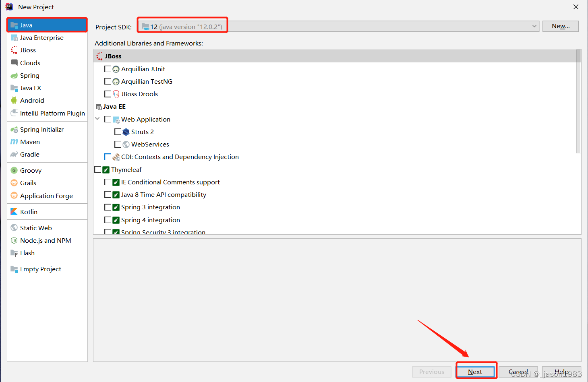Select Empty Project type

pyautogui.click(x=47, y=269)
